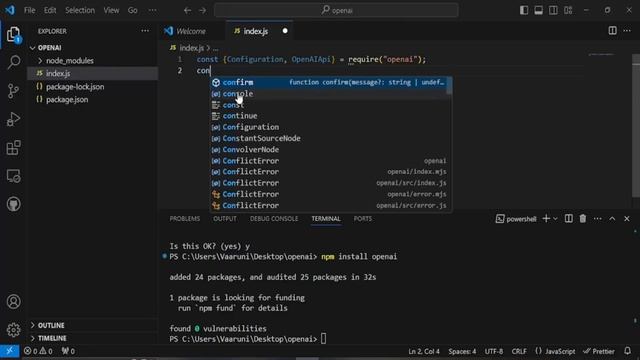Switch to the DEBUG CONSOLE tab
Screen dimensions: 640x360
[x=274, y=219]
